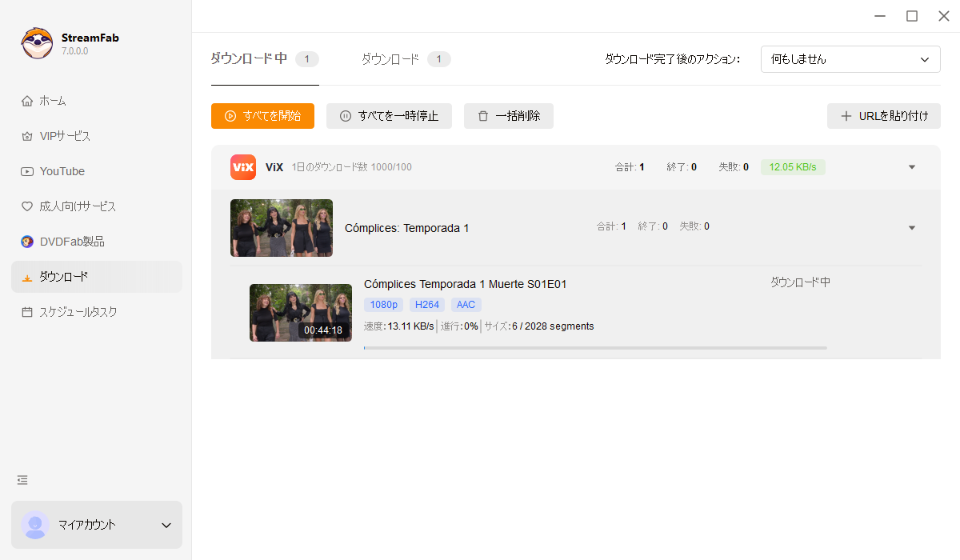Click URLを貼り付け to paste a URL

point(883,115)
